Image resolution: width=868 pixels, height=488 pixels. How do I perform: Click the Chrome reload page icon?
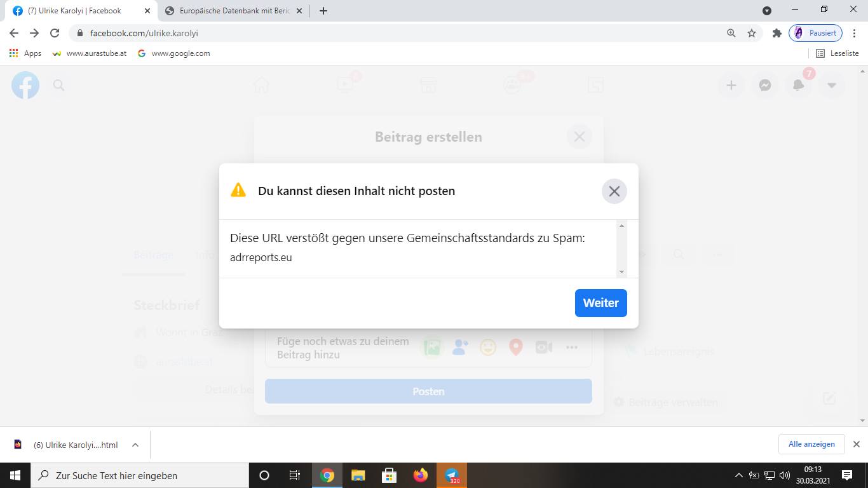click(55, 33)
